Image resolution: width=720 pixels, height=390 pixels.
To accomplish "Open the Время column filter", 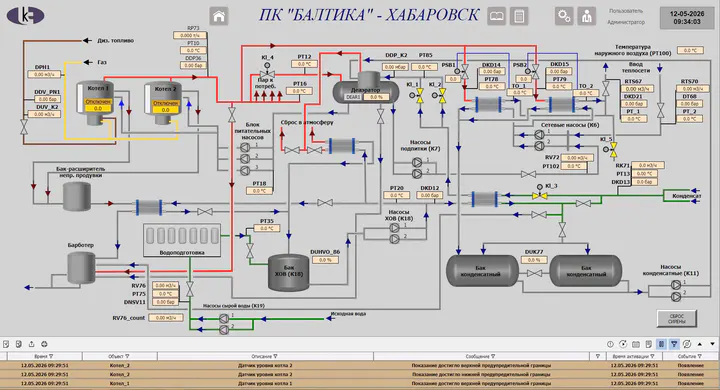I will pos(51,356).
